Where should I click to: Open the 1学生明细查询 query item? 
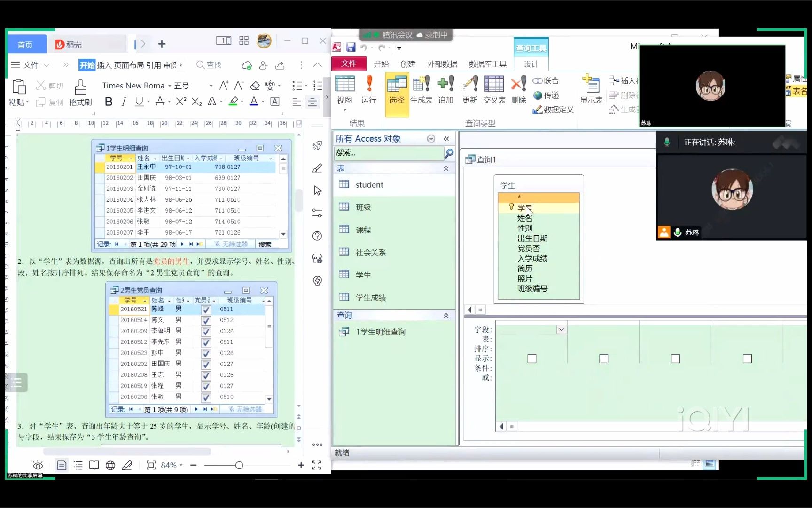394,332
